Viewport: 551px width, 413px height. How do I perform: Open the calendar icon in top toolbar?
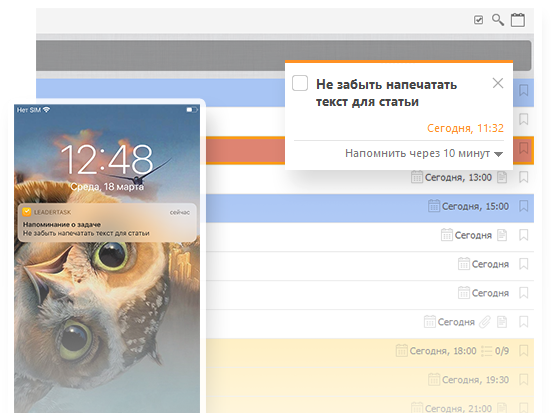[x=518, y=20]
